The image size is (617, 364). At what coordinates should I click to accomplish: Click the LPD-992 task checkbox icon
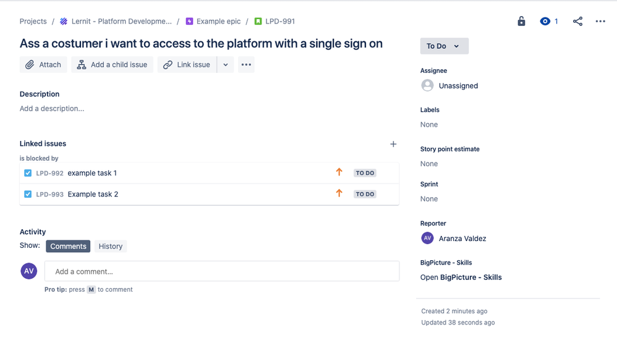(x=28, y=173)
